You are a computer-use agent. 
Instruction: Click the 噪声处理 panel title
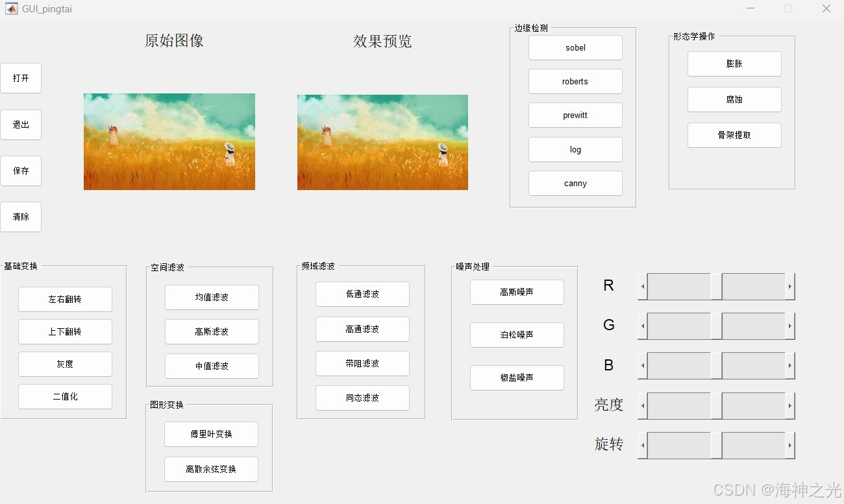click(473, 267)
